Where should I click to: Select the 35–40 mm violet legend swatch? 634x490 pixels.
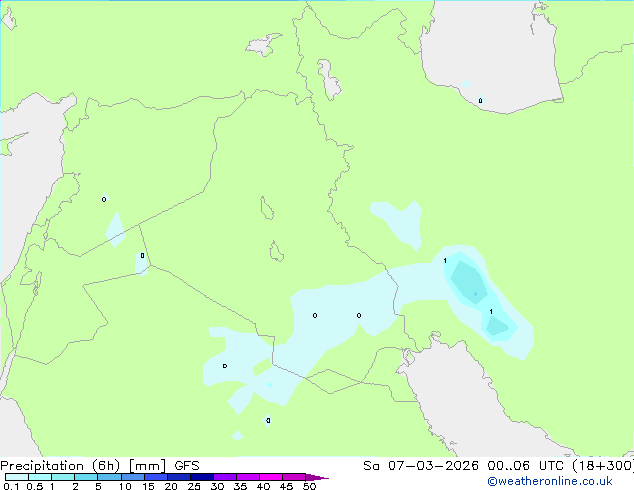247,477
